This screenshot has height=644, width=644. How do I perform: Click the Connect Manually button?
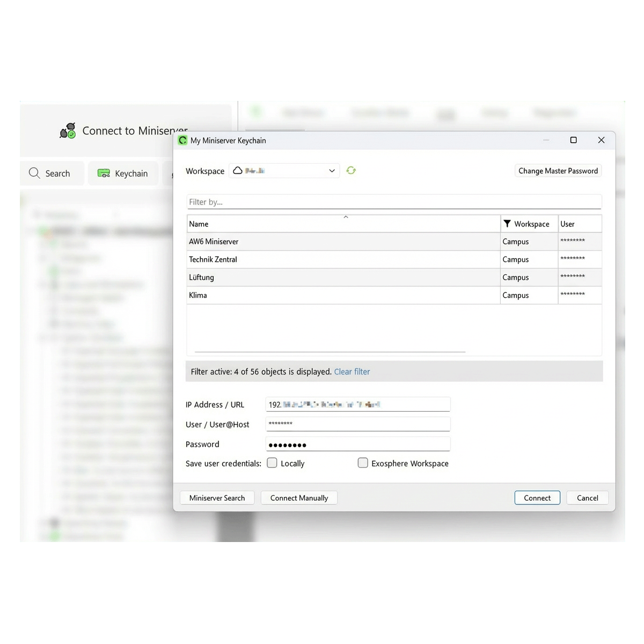(x=299, y=498)
